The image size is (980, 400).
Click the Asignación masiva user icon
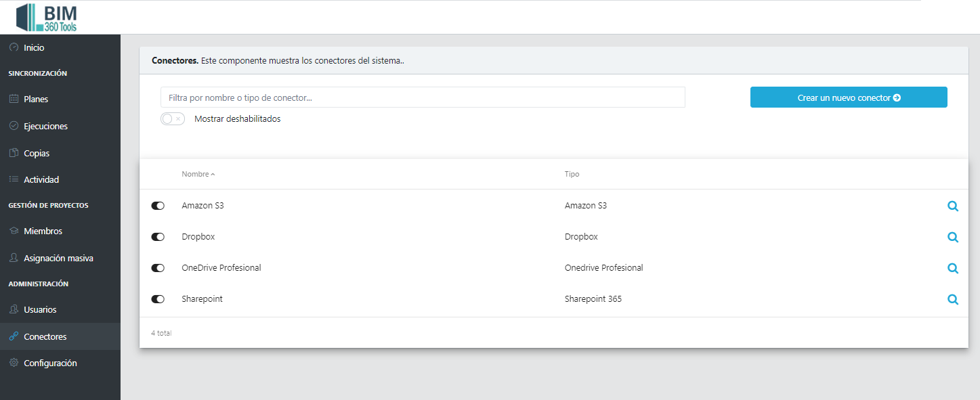[14, 258]
